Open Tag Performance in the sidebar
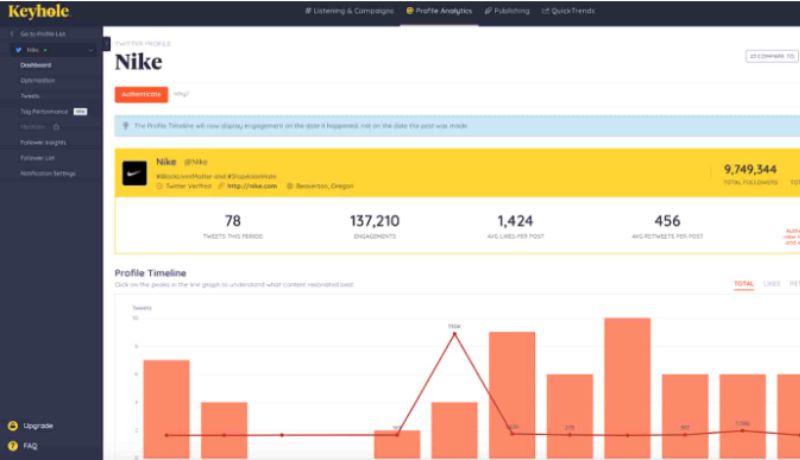 44,111
